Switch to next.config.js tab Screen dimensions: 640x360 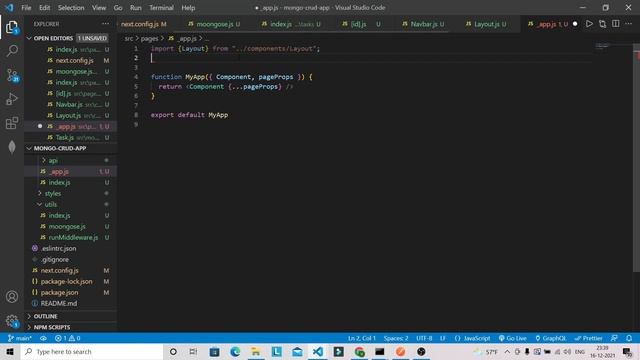(x=144, y=24)
